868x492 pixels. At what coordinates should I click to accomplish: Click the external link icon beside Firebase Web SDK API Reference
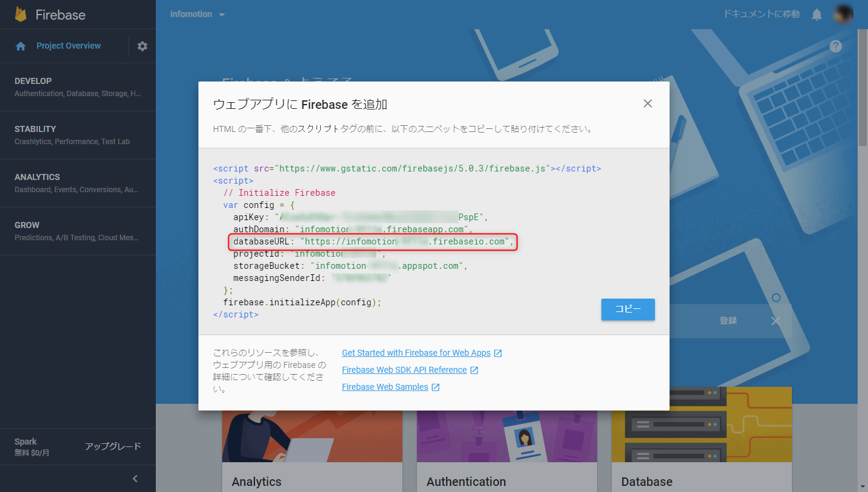pos(475,369)
